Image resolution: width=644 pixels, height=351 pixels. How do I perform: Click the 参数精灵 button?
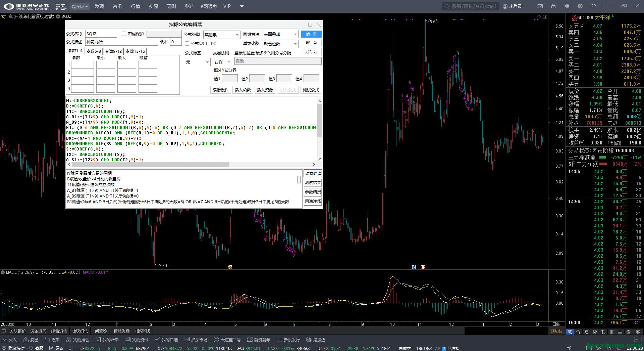313,192
